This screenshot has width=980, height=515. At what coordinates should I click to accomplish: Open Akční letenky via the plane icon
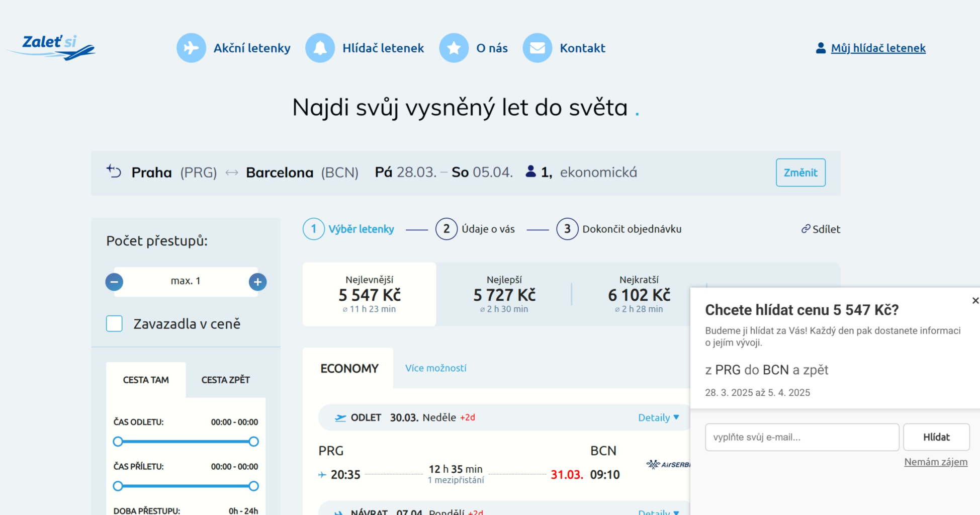(191, 48)
